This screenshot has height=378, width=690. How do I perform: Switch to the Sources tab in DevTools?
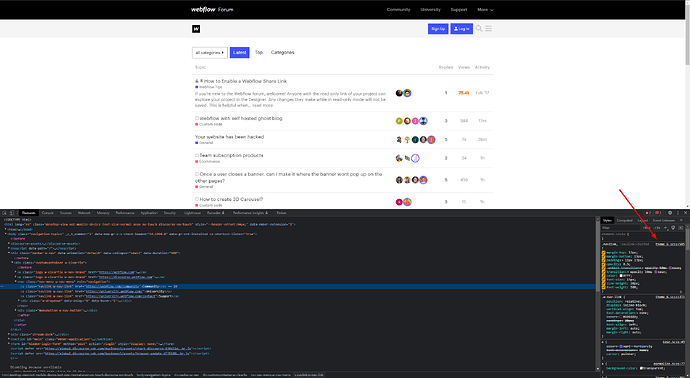66,213
